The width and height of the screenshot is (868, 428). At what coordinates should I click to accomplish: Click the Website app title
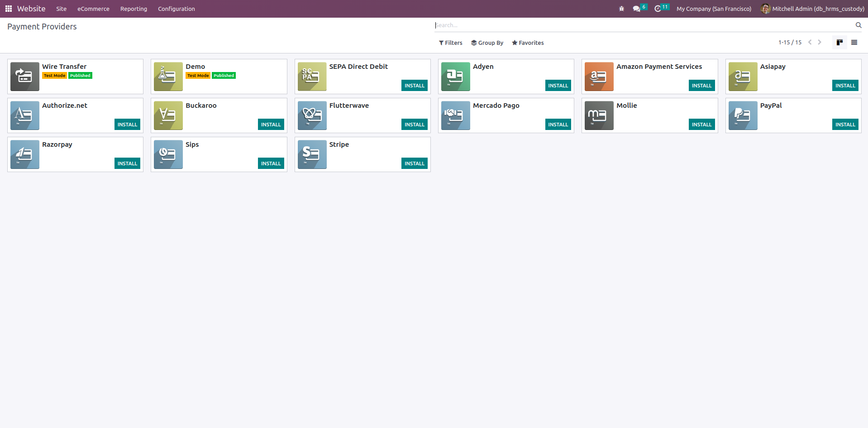[x=31, y=9]
